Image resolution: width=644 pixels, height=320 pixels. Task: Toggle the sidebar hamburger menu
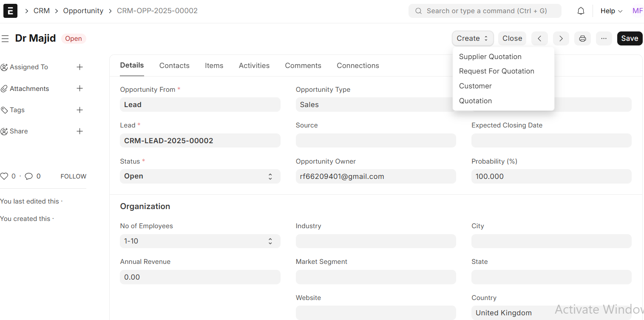click(5, 39)
